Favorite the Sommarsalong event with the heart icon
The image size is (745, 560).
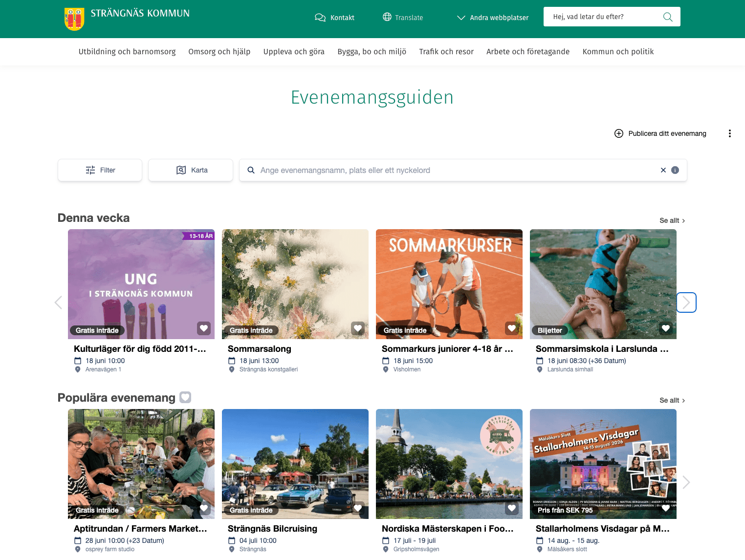[x=358, y=328]
